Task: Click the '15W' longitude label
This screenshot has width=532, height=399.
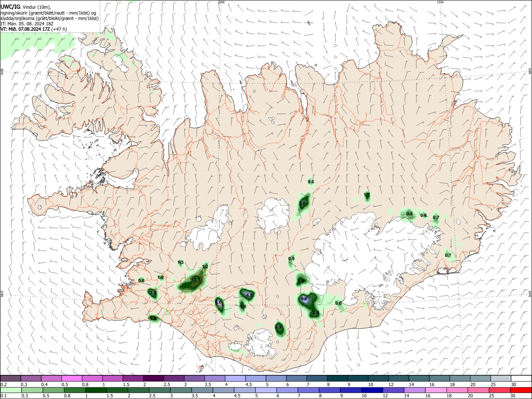Action: tap(440, 2)
